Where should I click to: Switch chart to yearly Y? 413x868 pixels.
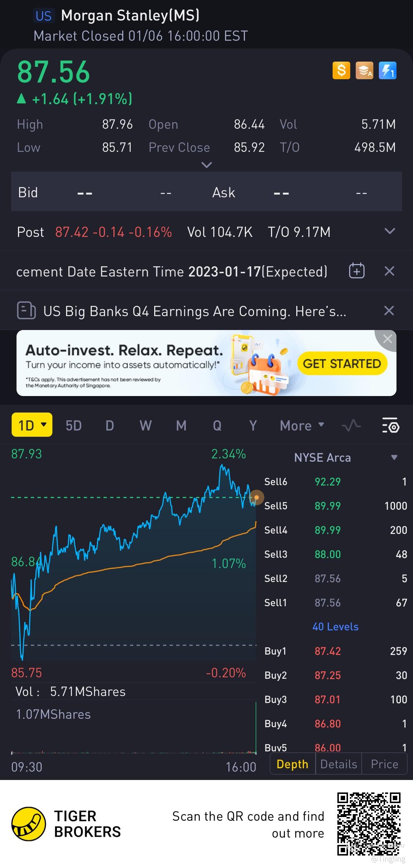pyautogui.click(x=253, y=425)
